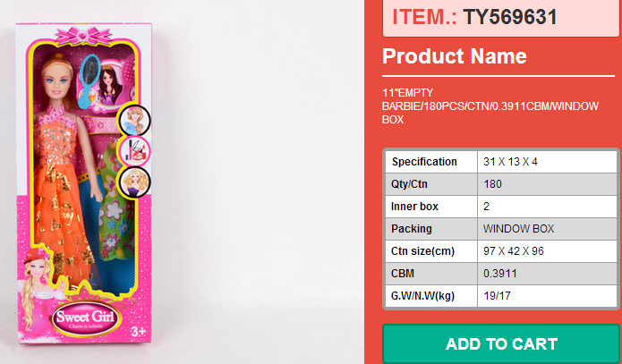Click the middle circular cosmetics icon on the box
The height and width of the screenshot is (364, 622).
[134, 148]
